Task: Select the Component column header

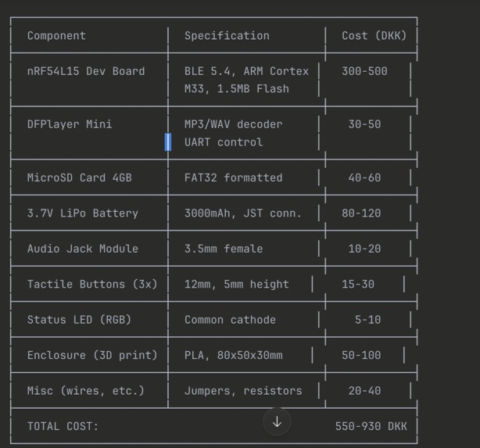Action: [56, 35]
